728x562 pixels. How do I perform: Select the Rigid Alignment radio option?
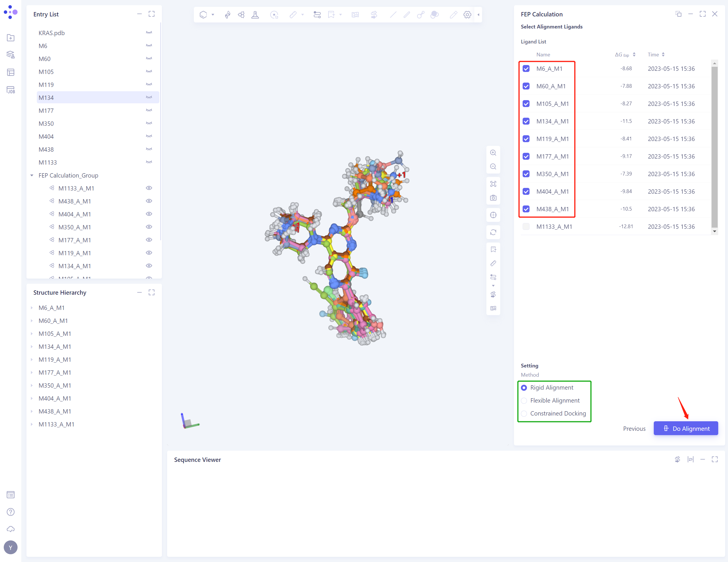point(524,388)
